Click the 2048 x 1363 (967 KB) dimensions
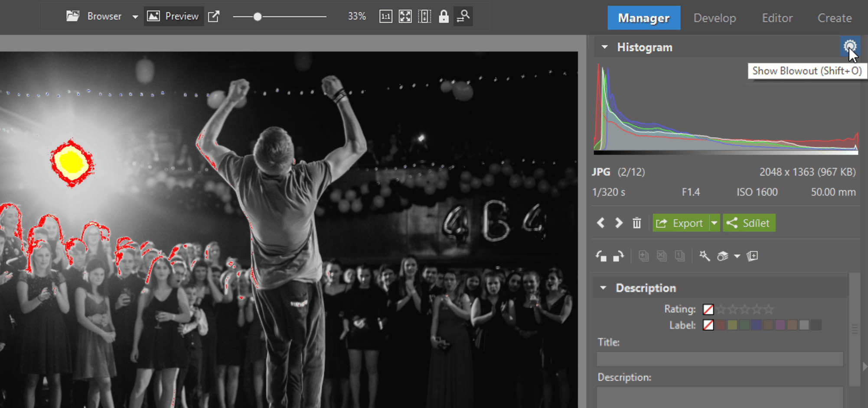This screenshot has width=868, height=408. (x=807, y=172)
